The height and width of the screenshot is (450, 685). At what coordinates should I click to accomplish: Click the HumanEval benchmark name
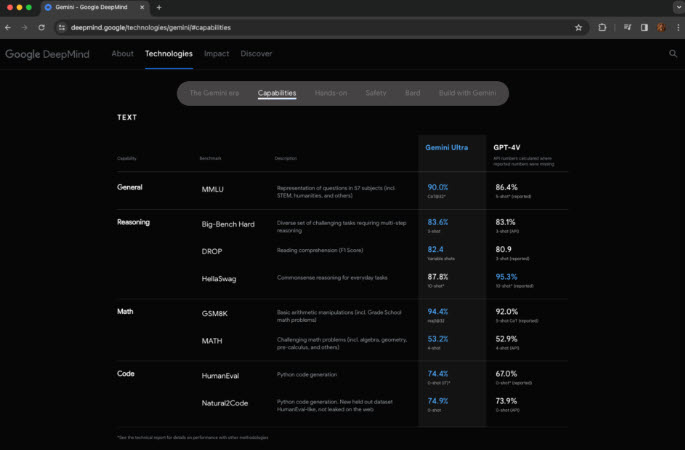(x=220, y=376)
